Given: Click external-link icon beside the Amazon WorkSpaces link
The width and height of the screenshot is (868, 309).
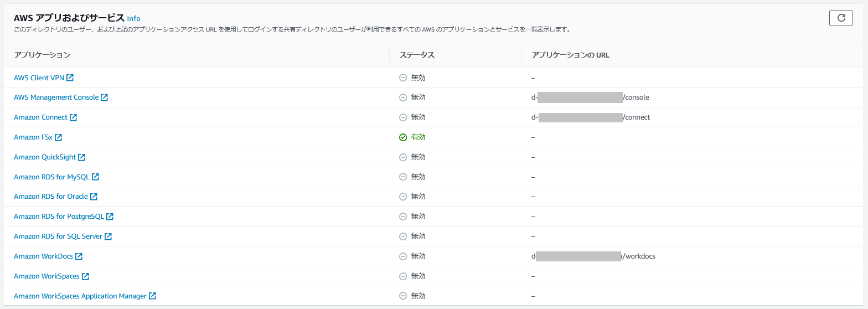Looking at the screenshot, I should pyautogui.click(x=86, y=276).
